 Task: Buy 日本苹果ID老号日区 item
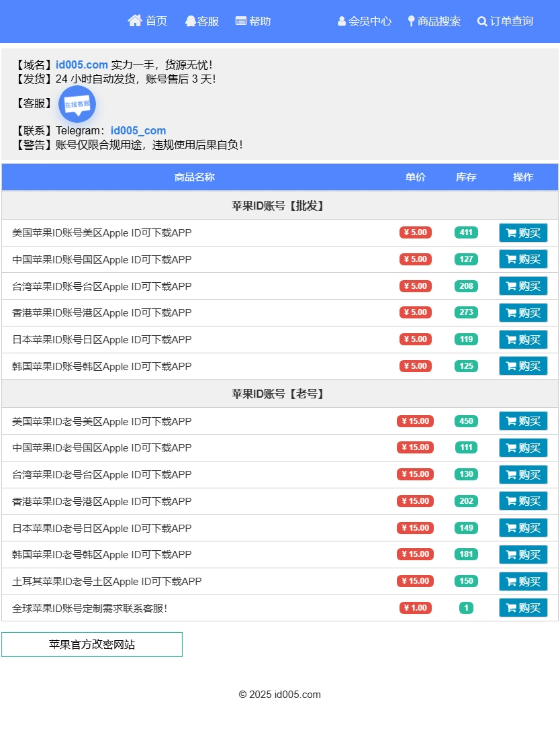tap(523, 528)
